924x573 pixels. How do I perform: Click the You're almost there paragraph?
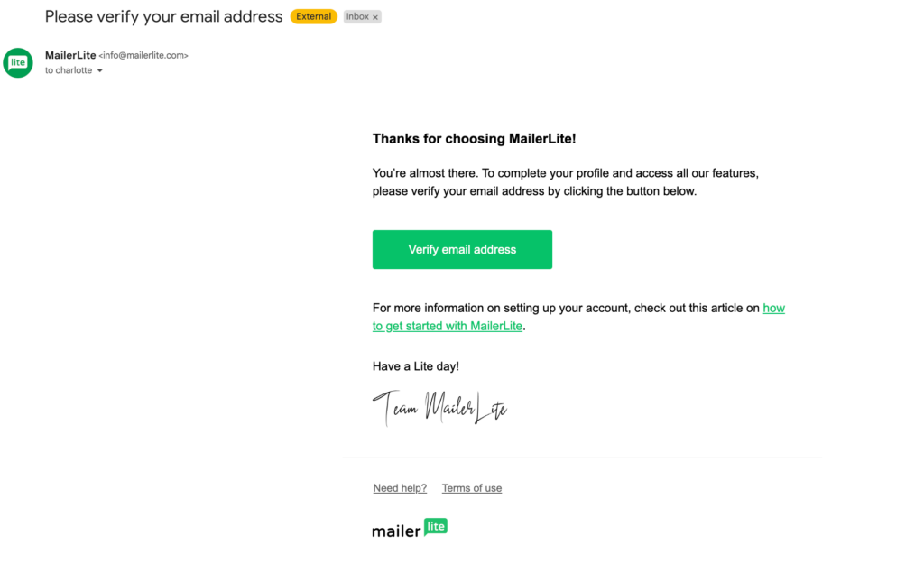click(x=566, y=182)
